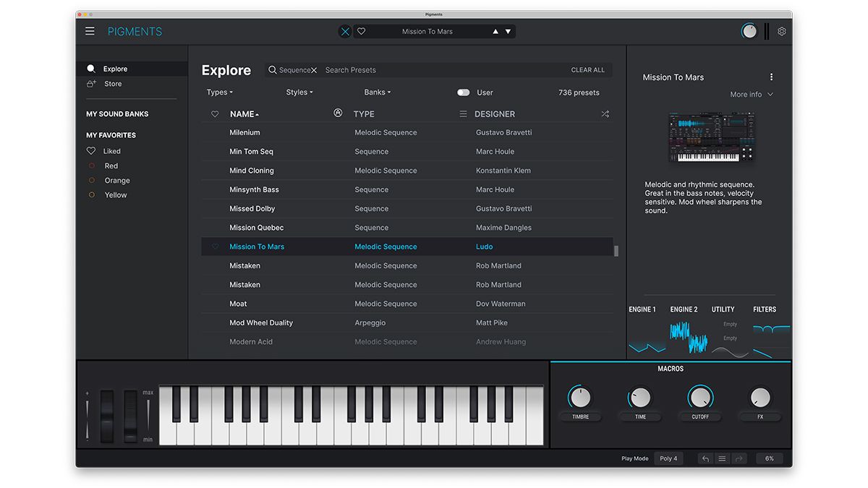Open settings gear icon

coord(781,31)
